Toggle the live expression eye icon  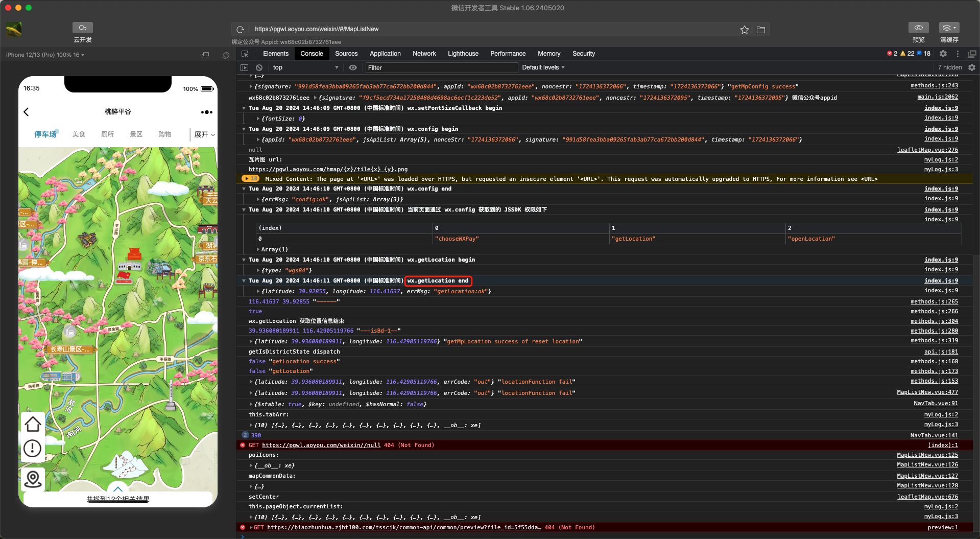pyautogui.click(x=353, y=67)
